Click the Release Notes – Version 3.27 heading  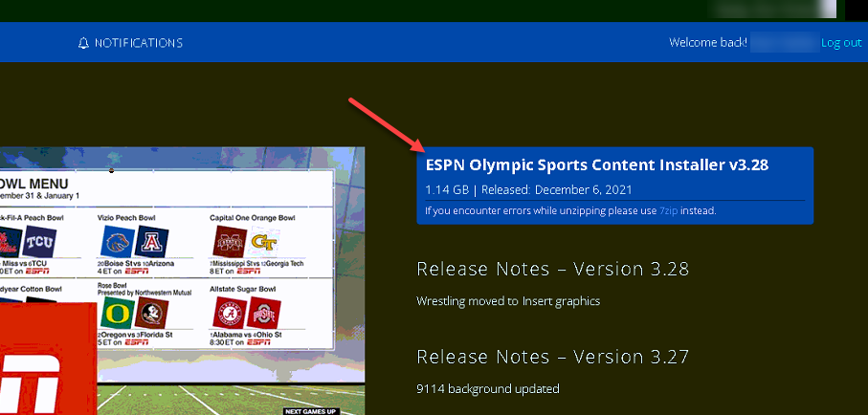[x=552, y=357]
